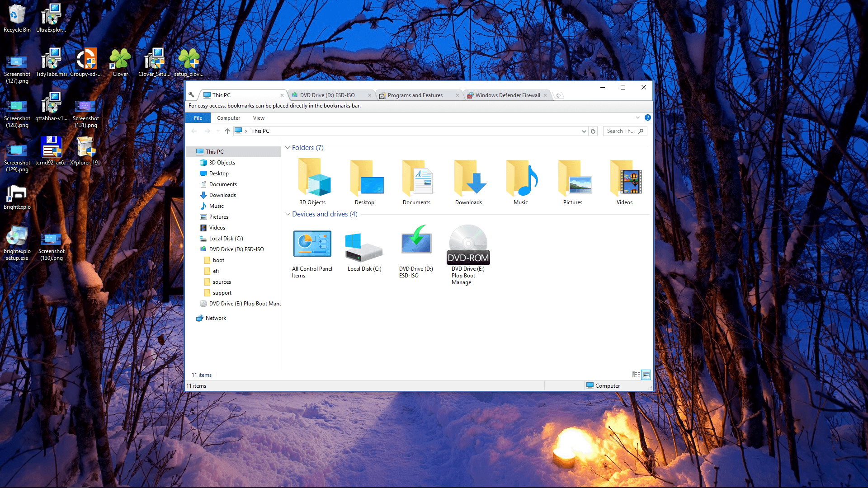Open the Computer ribbon tab
This screenshot has width=868, height=488.
[228, 118]
